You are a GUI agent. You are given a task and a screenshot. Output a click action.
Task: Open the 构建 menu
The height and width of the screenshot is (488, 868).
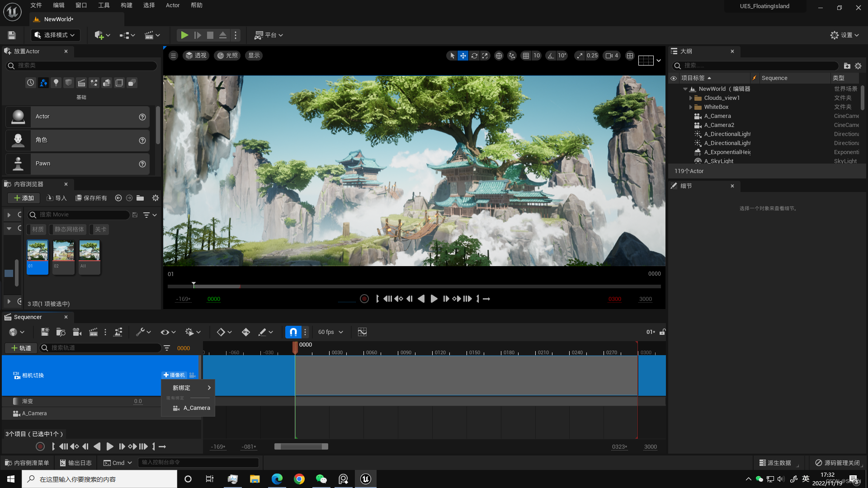tap(127, 5)
